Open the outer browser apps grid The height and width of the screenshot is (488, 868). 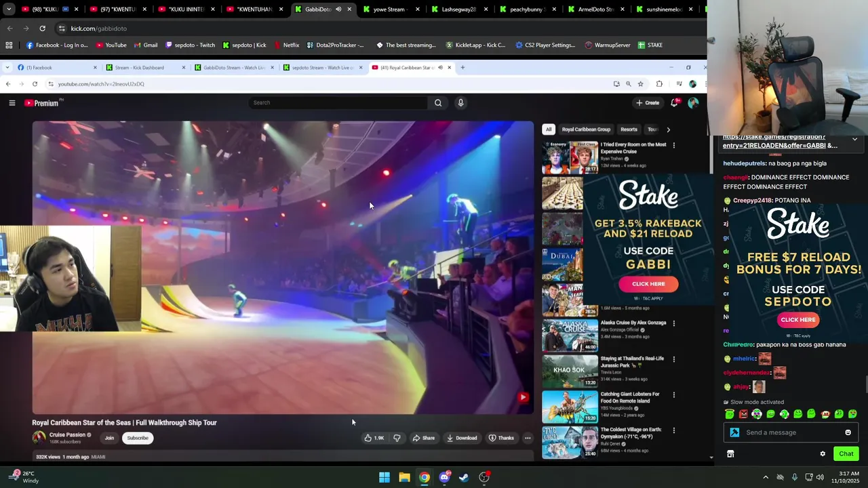(x=9, y=45)
